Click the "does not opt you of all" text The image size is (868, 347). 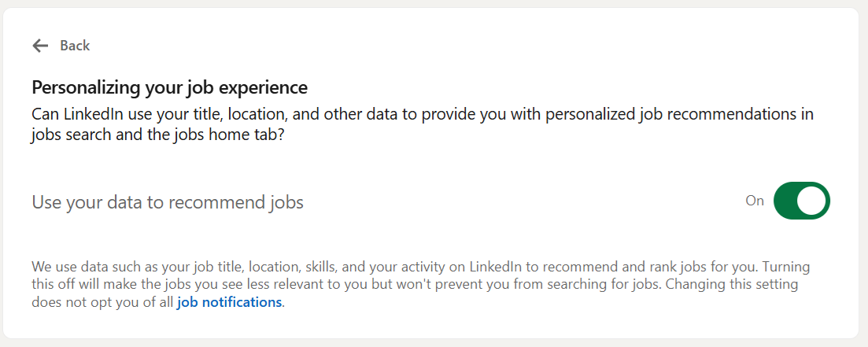[102, 302]
